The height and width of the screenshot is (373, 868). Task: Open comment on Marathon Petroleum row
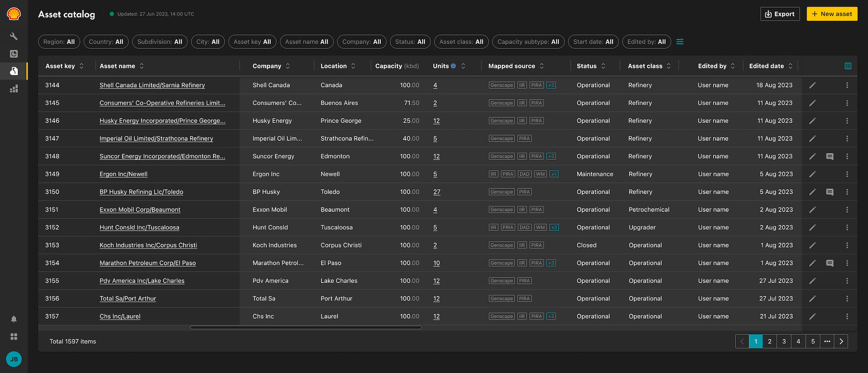(830, 263)
